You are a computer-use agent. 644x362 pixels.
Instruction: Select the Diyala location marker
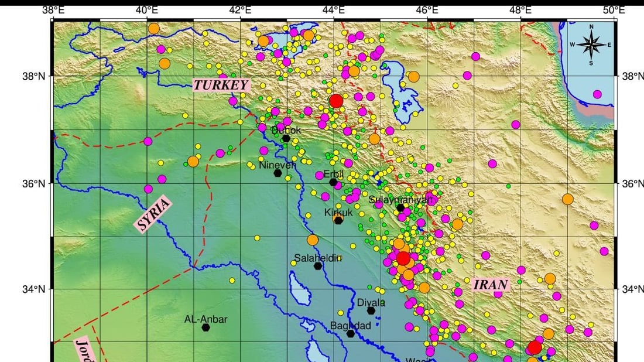point(372,310)
